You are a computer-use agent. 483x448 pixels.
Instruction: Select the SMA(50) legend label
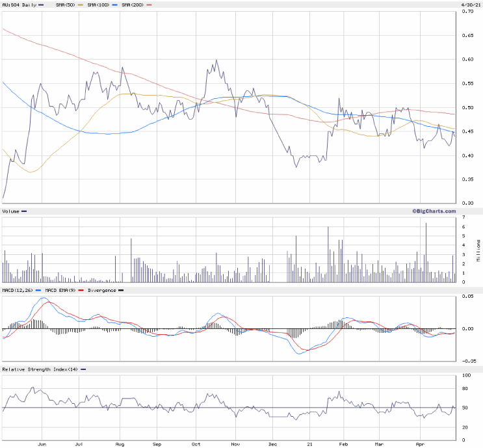(x=64, y=5)
